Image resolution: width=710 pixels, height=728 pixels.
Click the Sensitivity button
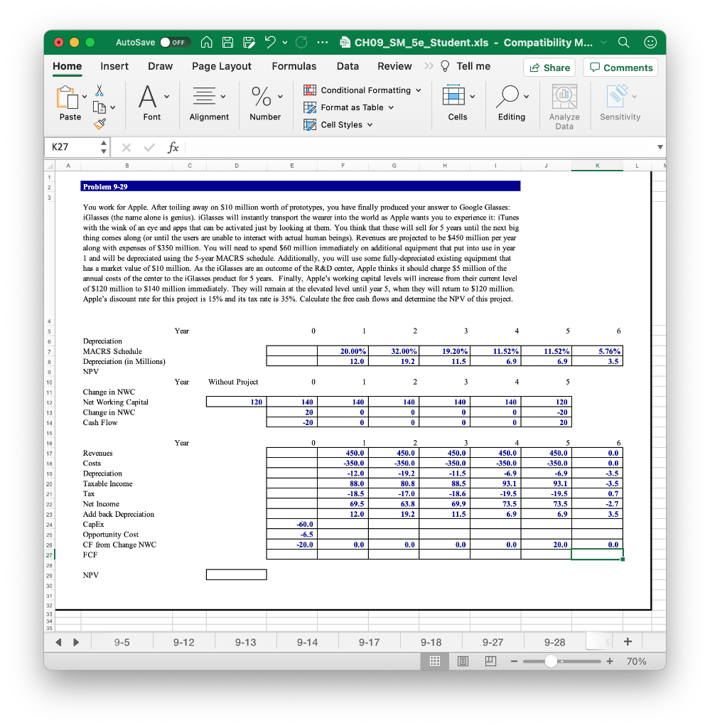620,103
